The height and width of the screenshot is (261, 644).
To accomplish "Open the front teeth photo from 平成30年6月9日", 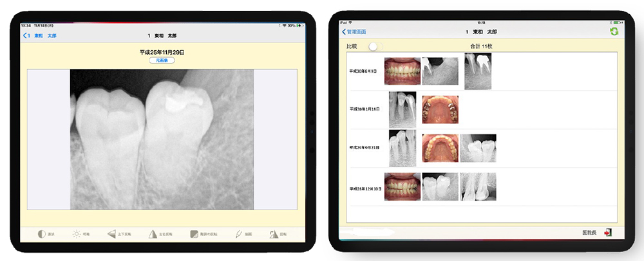I will [401, 71].
